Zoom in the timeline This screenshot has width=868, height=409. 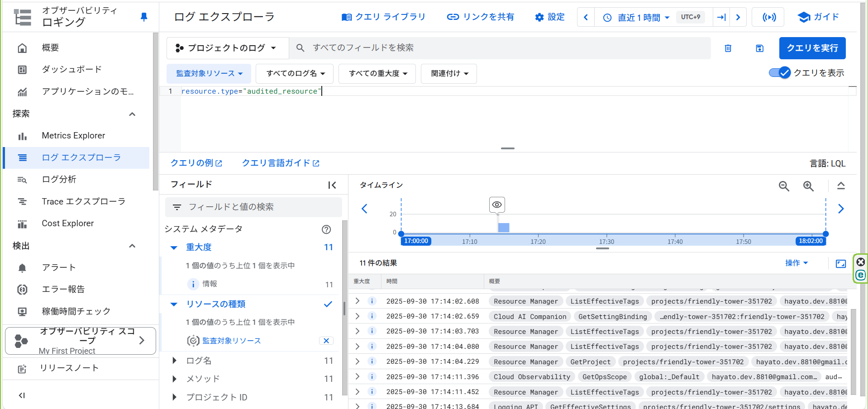808,186
